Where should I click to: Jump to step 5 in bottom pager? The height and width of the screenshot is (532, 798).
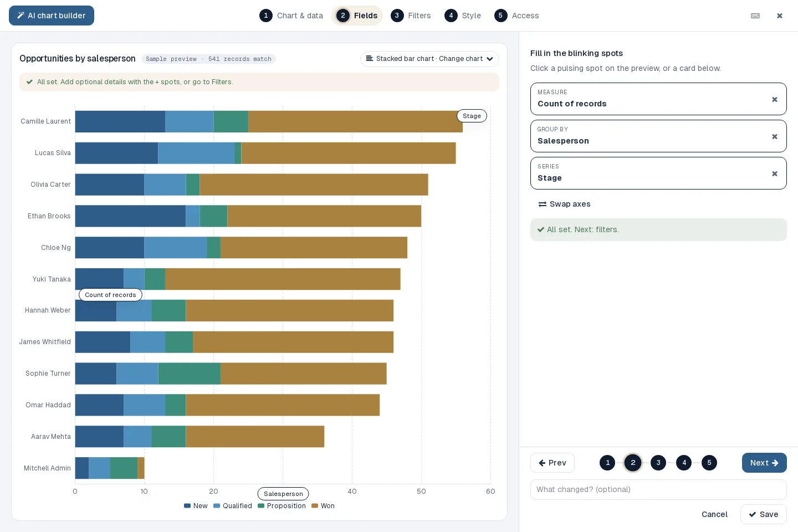click(709, 463)
